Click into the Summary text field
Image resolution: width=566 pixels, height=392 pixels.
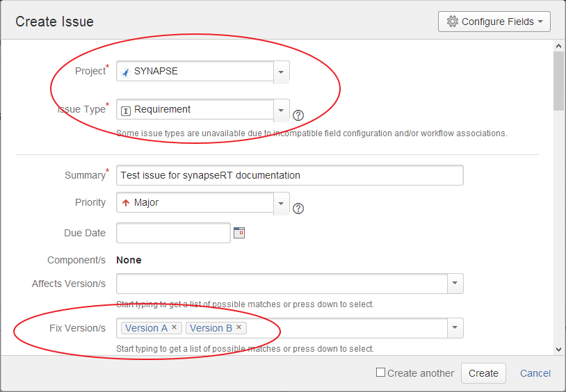coord(289,175)
